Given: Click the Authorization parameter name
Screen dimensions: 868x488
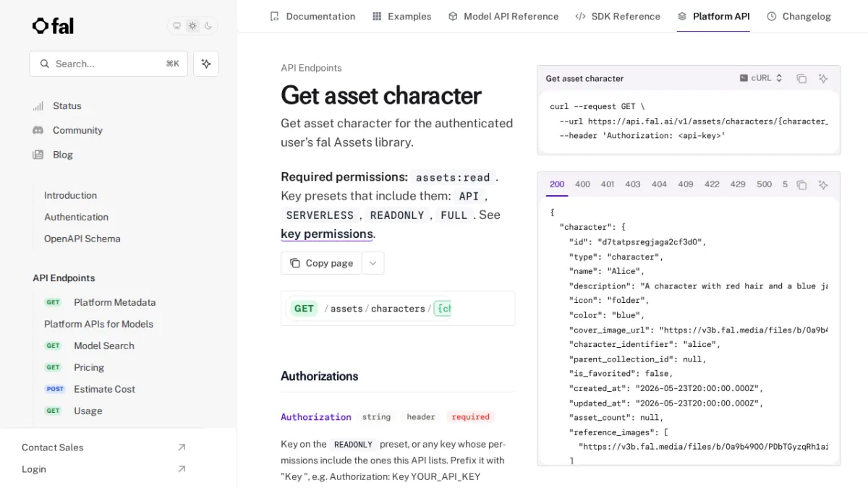Looking at the screenshot, I should coord(316,417).
